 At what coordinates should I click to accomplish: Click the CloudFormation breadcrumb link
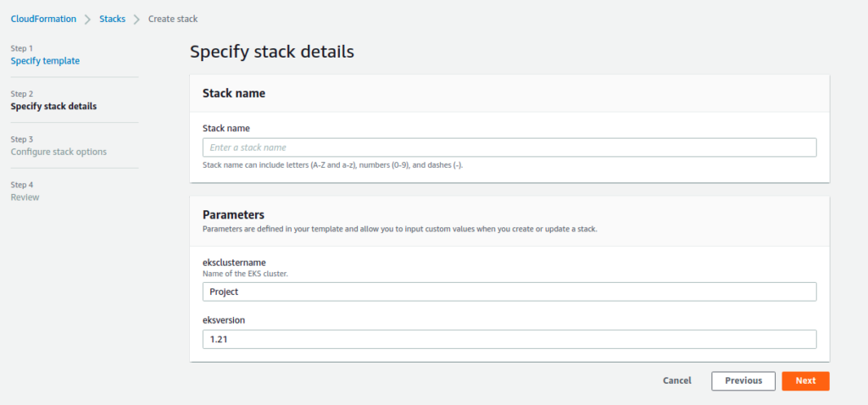[43, 19]
